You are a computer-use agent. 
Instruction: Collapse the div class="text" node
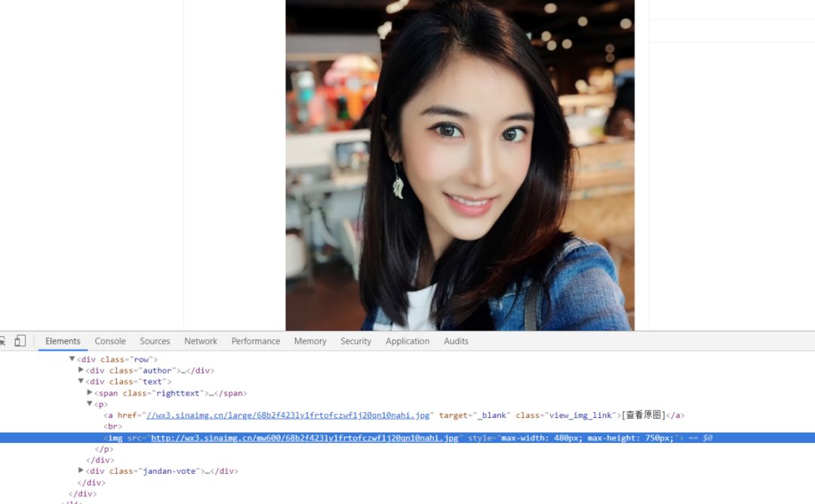click(x=81, y=381)
